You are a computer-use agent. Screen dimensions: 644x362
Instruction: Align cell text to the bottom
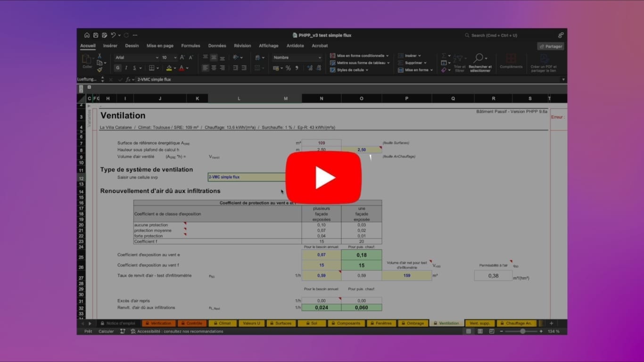point(222,58)
